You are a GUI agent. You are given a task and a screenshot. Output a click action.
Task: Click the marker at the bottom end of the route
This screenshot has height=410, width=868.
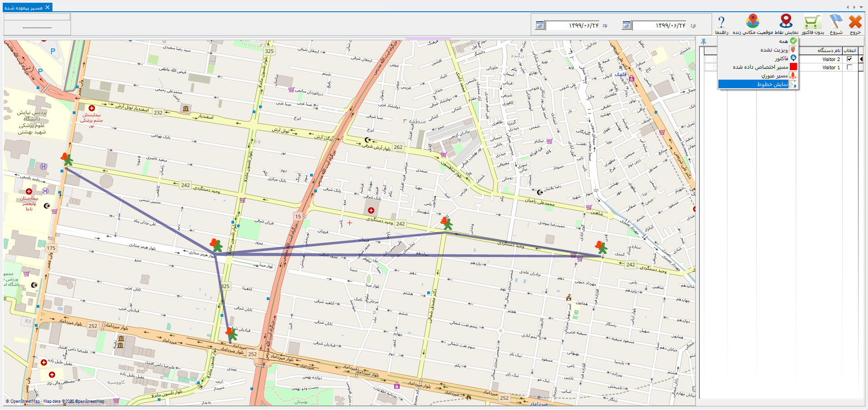(x=231, y=334)
